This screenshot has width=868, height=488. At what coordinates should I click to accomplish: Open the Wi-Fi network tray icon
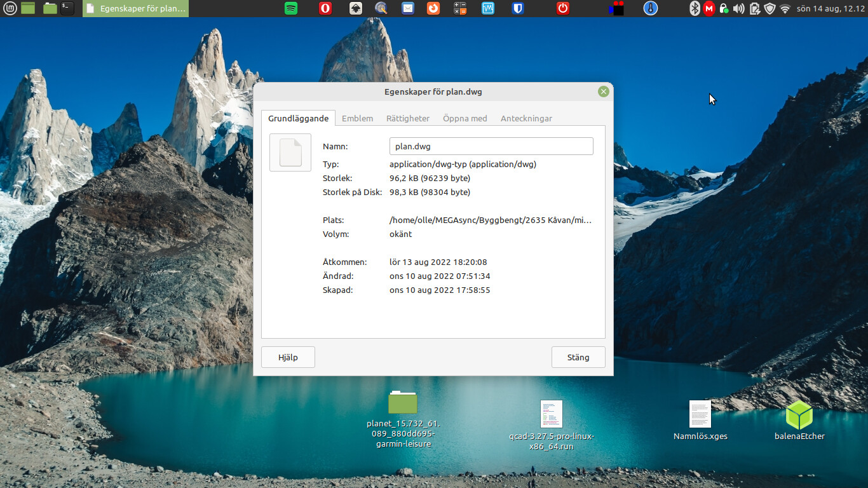pyautogui.click(x=785, y=8)
